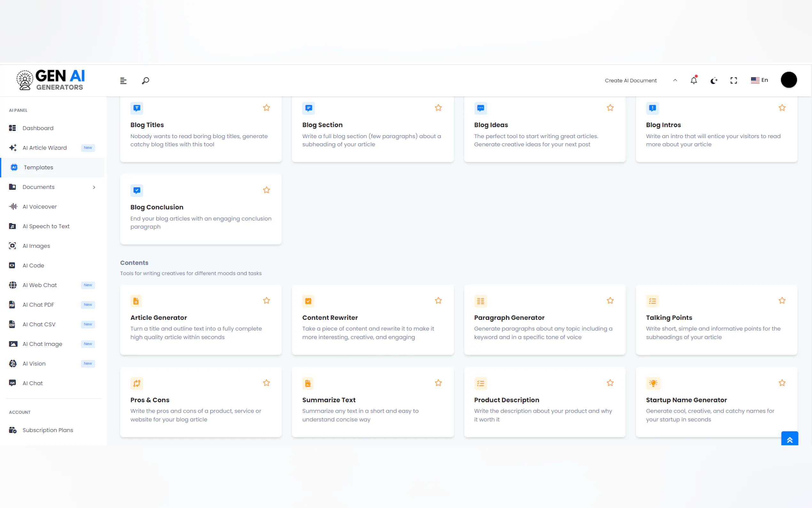This screenshot has width=812, height=508.
Task: Open the search tool in the top bar
Action: [145, 80]
